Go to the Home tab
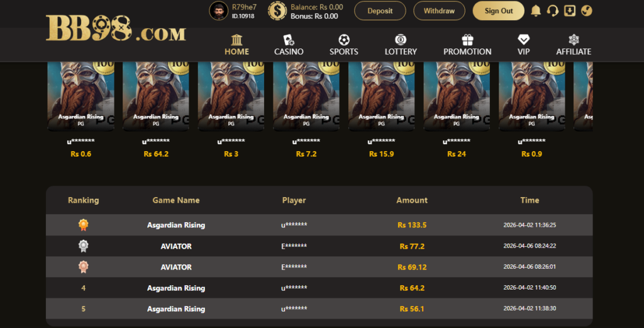This screenshot has width=644, height=328. 236,45
